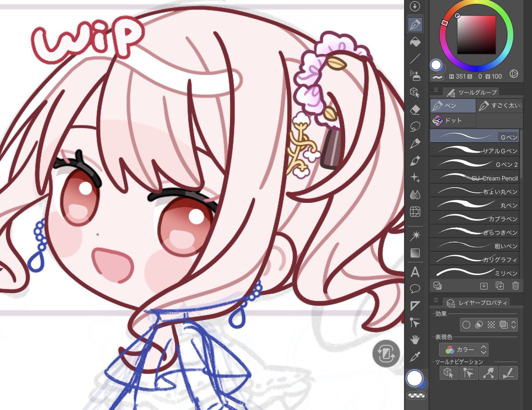Select the white main color near wheel
532x410 pixels.
(x=436, y=65)
